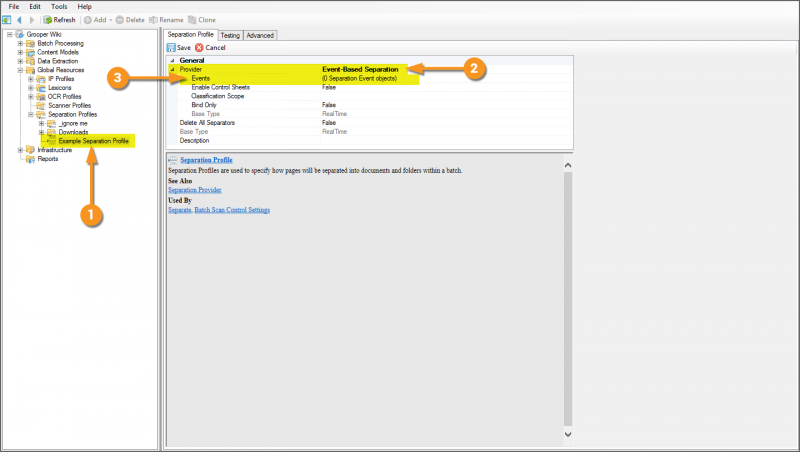
Task: Cancel the profile changes
Action: [x=210, y=47]
